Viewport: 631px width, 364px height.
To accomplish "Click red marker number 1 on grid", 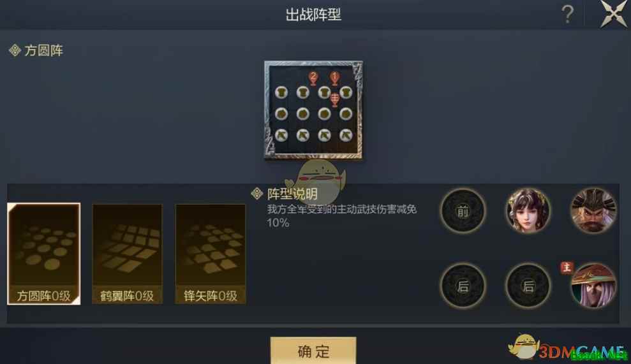I will (x=334, y=78).
